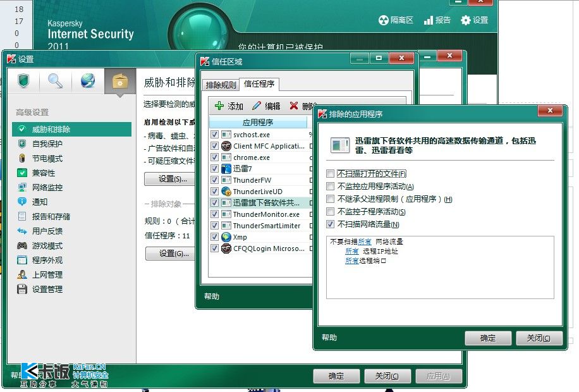Open the magnifier scan section in 设置

55,80
